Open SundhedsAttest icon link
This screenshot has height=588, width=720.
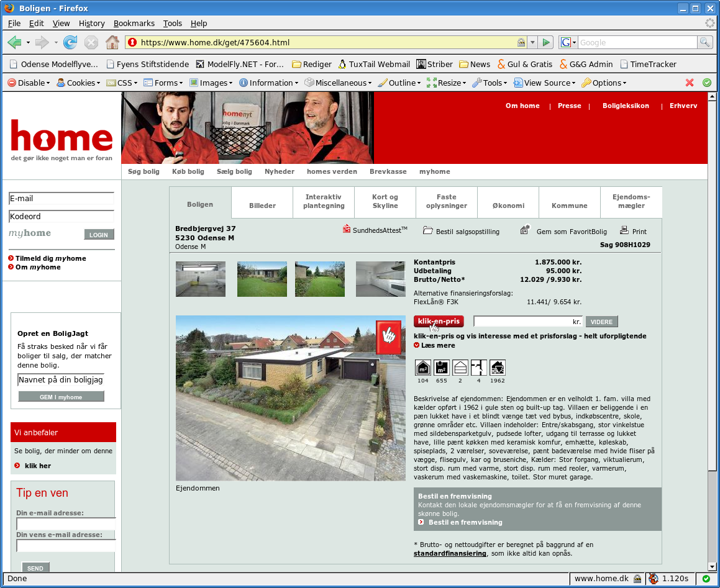click(x=347, y=228)
